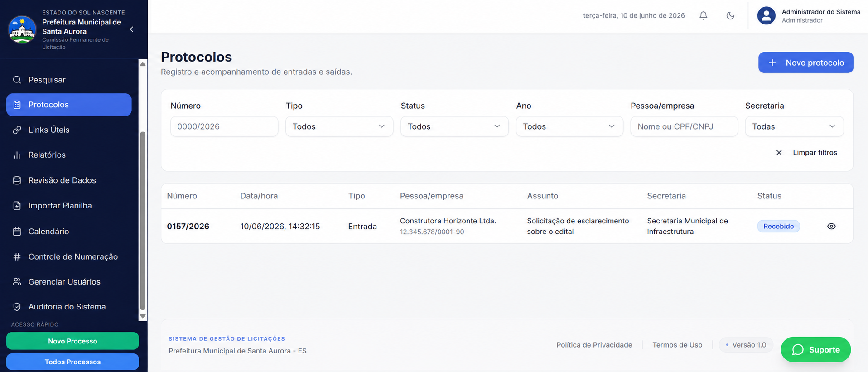
Task: View protocol 0157/2026 using eye icon
Action: coord(831,226)
